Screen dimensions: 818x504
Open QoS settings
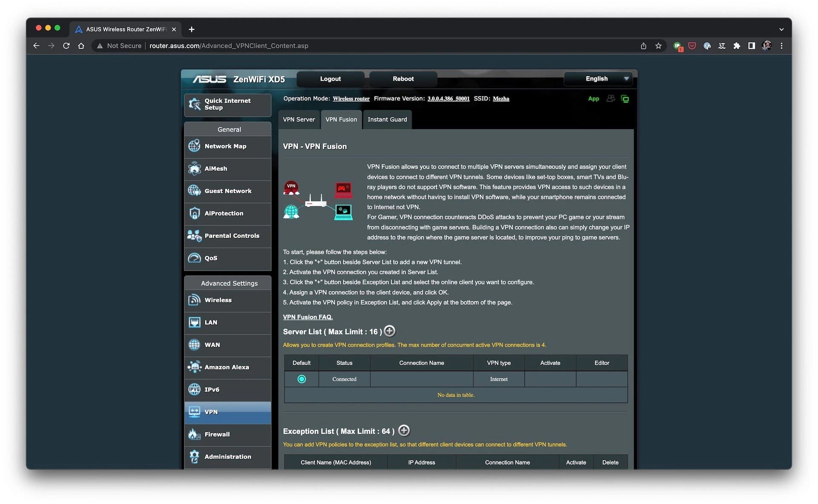pos(228,258)
